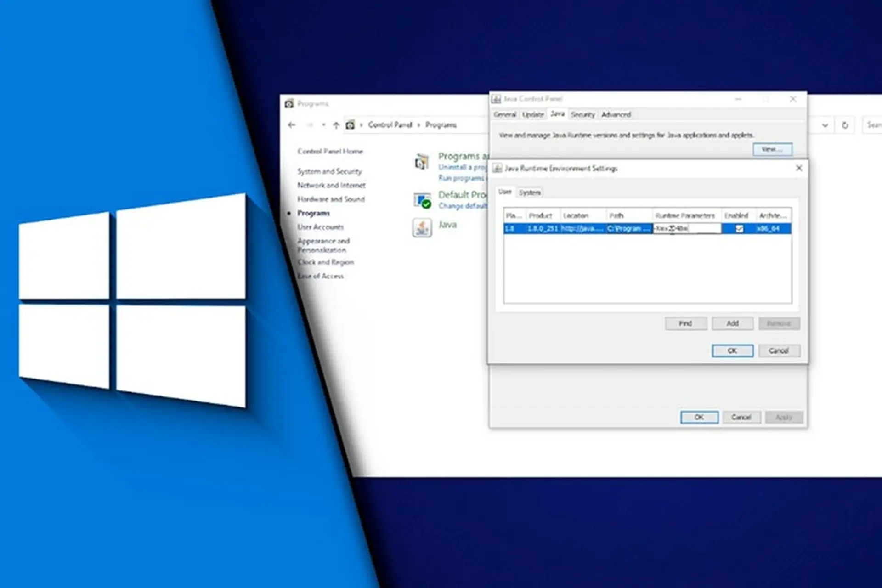The height and width of the screenshot is (588, 882).
Task: Go up one level in the Programs window
Action: tap(336, 125)
